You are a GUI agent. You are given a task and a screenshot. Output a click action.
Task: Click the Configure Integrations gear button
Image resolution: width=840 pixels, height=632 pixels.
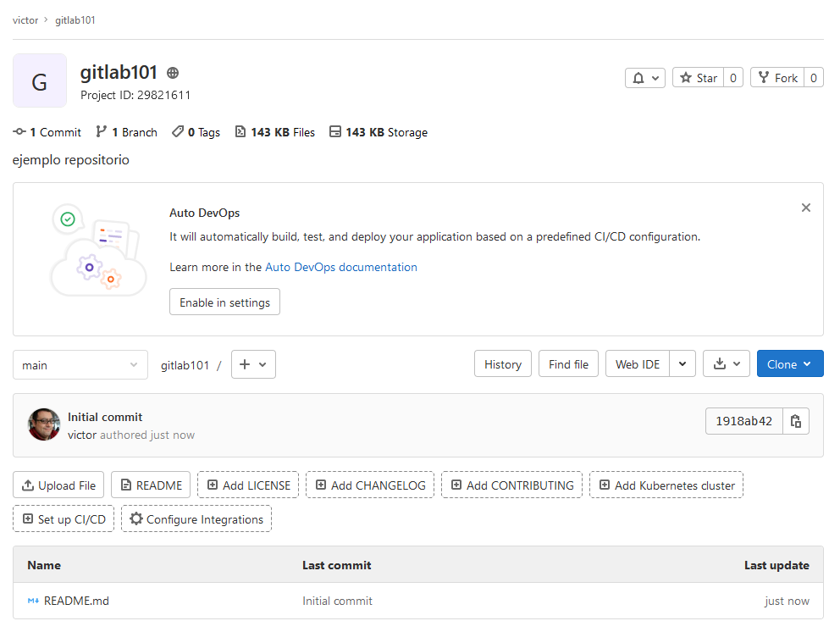[x=196, y=519]
